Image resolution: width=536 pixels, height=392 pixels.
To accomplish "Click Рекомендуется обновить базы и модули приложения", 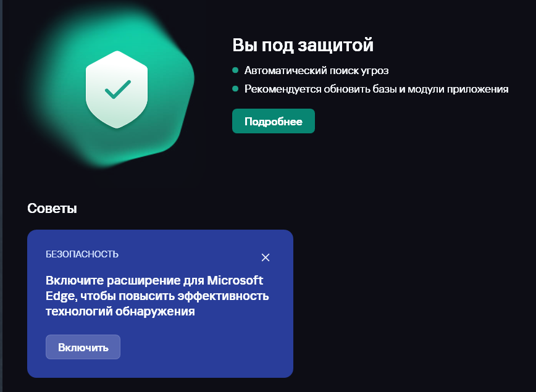I will tap(376, 89).
